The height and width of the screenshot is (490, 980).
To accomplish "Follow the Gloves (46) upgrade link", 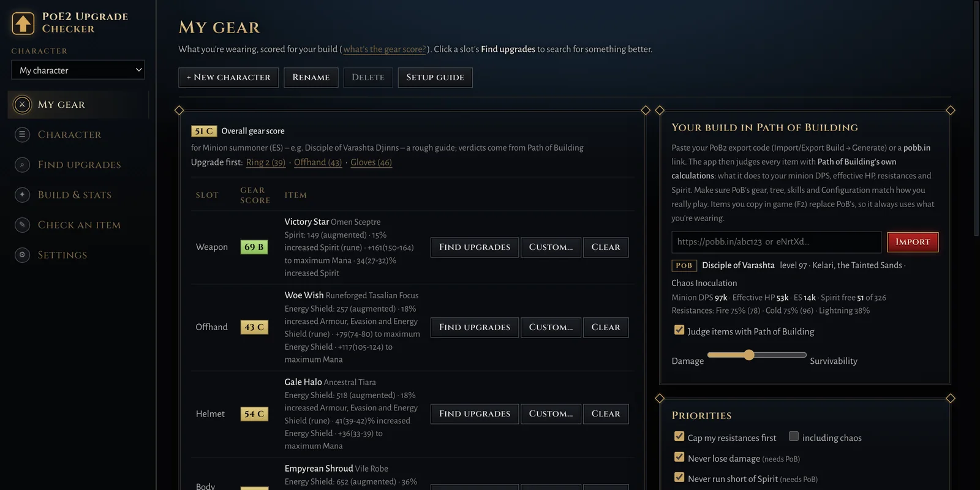I will point(371,162).
